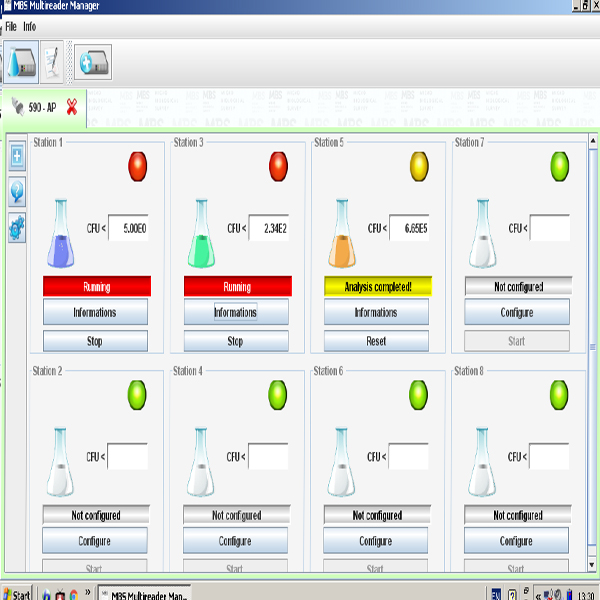600x600 pixels.
Task: Click the Windows Start button
Action: (17, 593)
